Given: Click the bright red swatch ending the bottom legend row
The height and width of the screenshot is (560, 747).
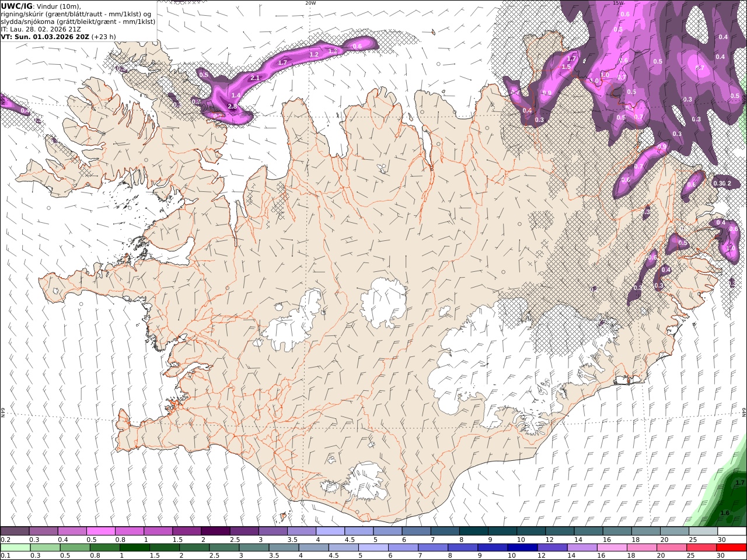Looking at the screenshot, I should coord(731,548).
